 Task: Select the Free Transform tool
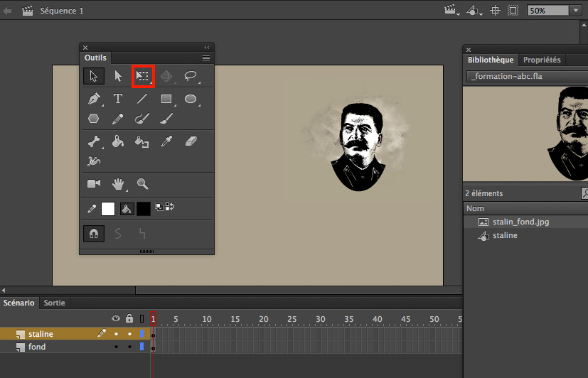143,76
